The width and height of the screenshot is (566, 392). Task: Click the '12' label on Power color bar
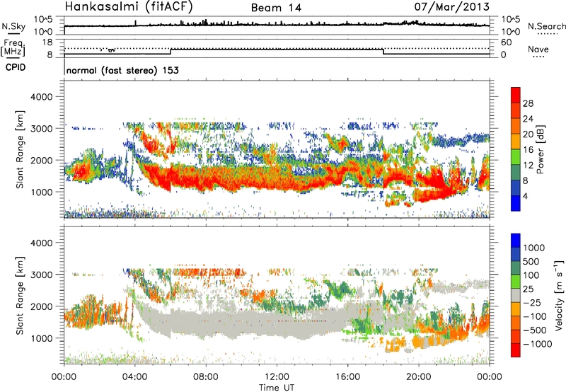tap(528, 165)
